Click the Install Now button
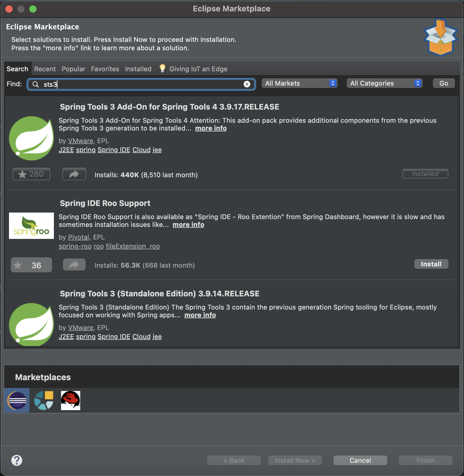Viewport: 464px width, 476px height. (295, 460)
